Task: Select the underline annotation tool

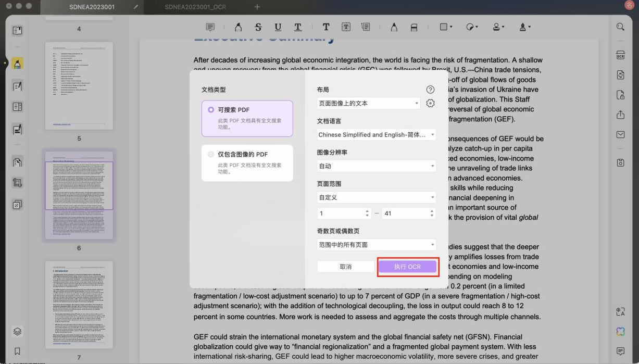Action: coord(278,27)
